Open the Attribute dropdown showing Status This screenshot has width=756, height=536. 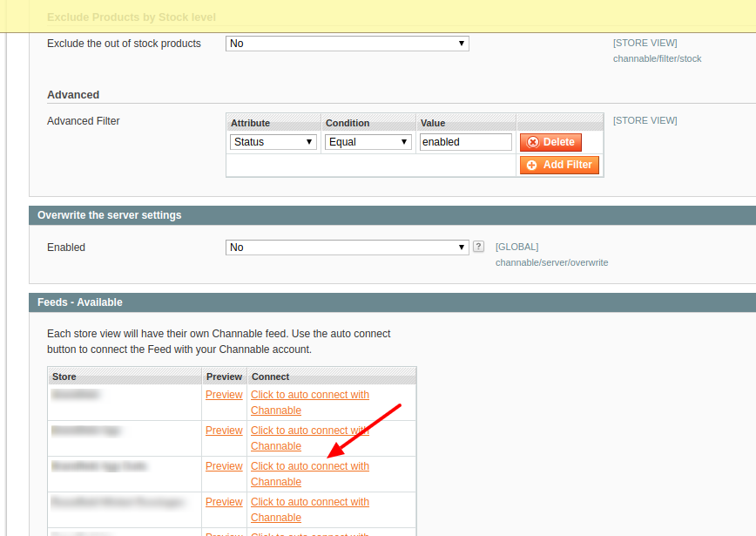tap(273, 141)
